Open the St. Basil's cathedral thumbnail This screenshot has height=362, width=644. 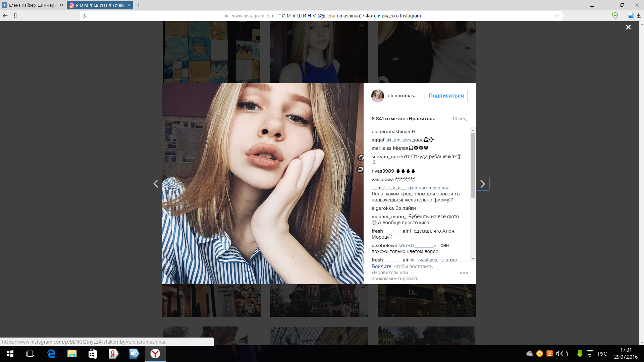[319, 301]
